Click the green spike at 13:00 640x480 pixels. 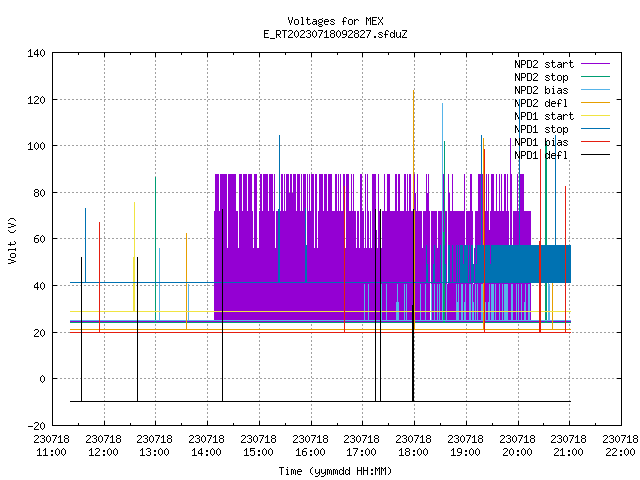pyautogui.click(x=156, y=249)
